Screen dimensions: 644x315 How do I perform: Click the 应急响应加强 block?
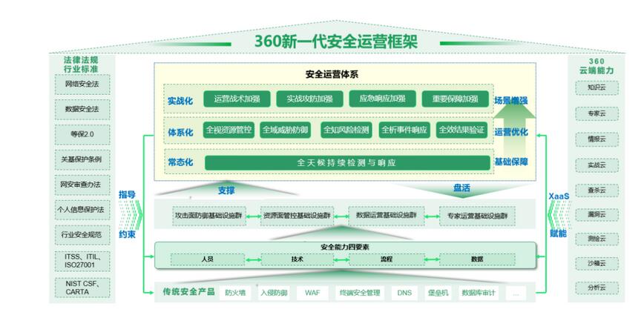coord(381,99)
